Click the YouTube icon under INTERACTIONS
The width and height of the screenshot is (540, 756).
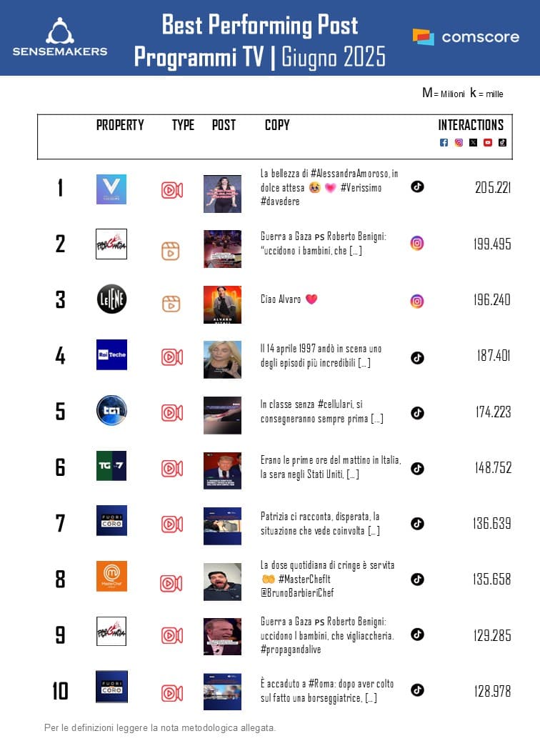point(488,143)
